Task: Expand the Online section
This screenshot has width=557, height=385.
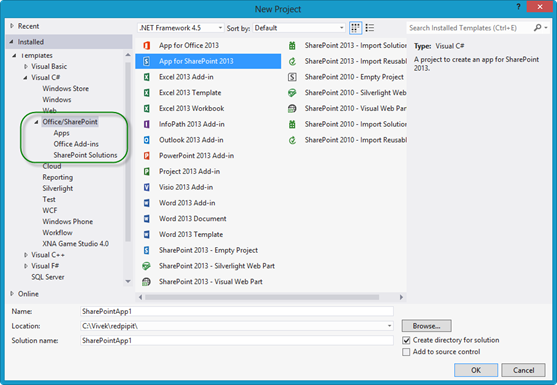Action: 12,294
